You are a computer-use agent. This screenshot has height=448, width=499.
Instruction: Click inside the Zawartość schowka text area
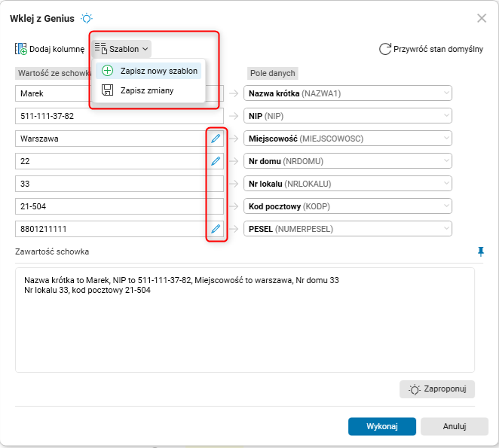coord(245,331)
